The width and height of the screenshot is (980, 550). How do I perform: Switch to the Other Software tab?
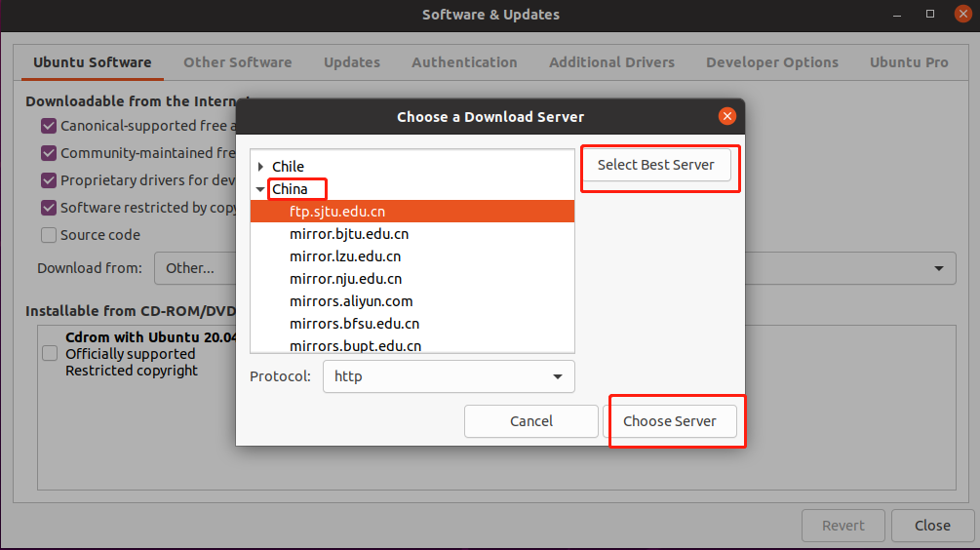(x=238, y=62)
